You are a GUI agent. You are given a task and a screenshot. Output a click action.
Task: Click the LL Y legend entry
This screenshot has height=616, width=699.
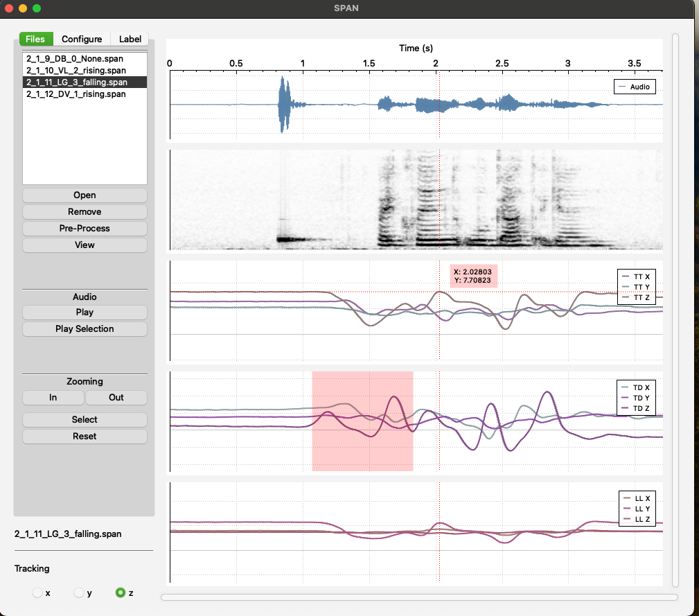pyautogui.click(x=637, y=509)
